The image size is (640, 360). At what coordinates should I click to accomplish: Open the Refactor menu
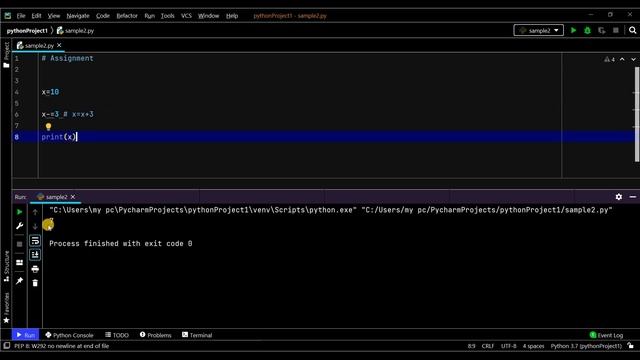coord(127,16)
